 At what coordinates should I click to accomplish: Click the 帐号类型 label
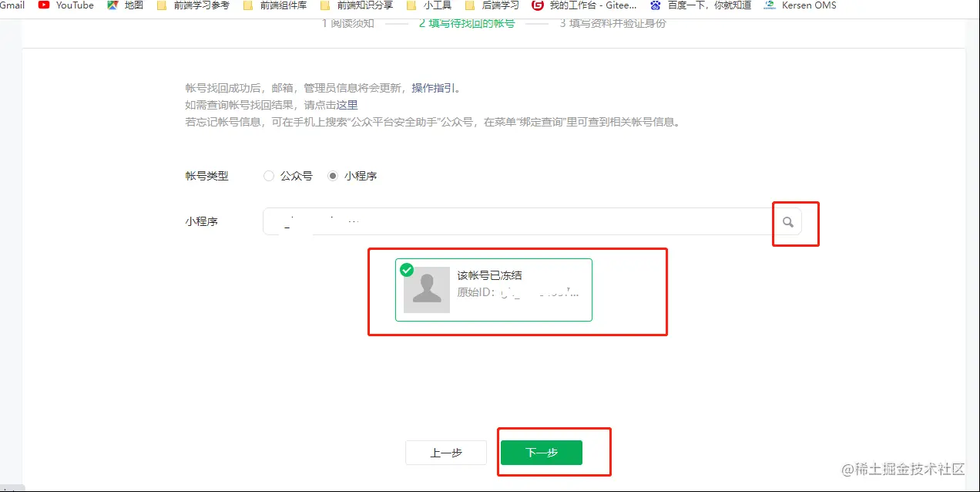[206, 176]
